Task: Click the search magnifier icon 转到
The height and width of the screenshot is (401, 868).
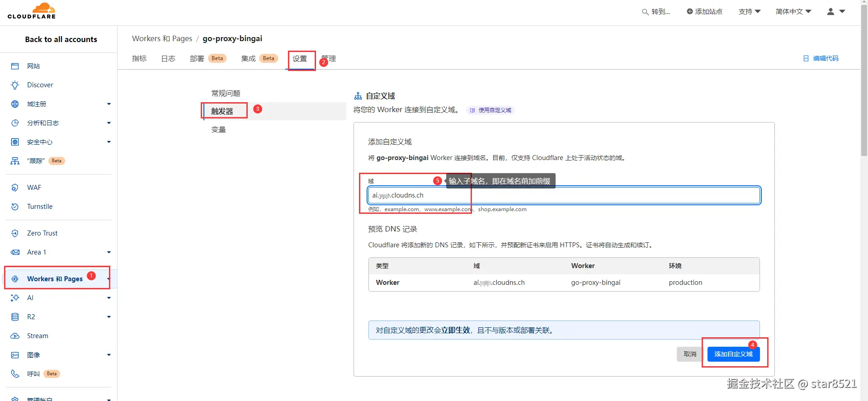Action: click(x=645, y=12)
